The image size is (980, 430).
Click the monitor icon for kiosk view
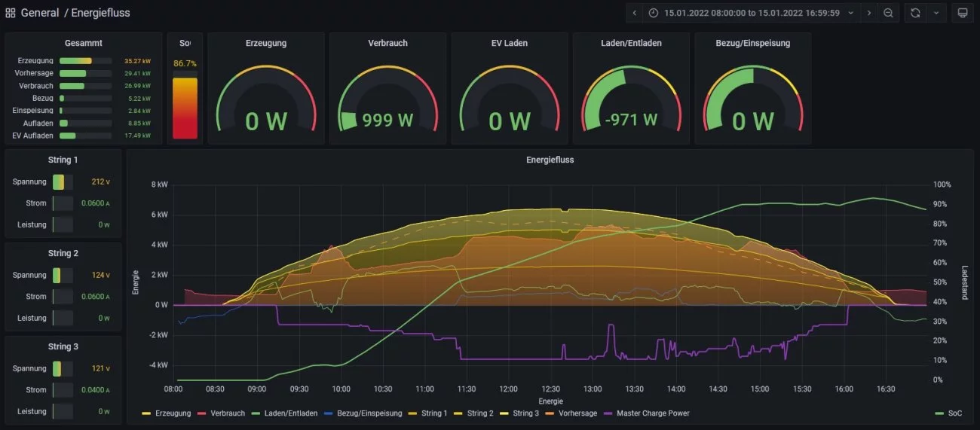click(961, 13)
